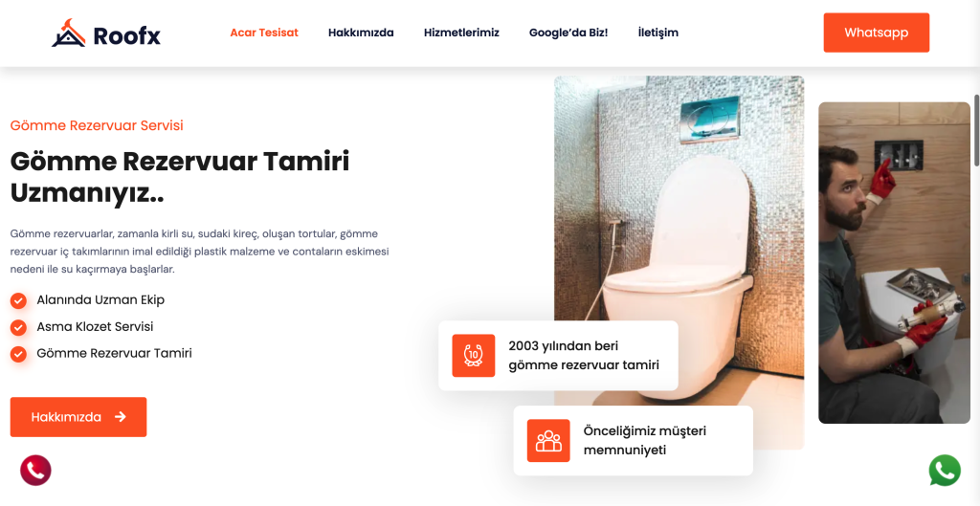
Task: Open the Acar Tesisat menu item
Action: click(x=264, y=33)
